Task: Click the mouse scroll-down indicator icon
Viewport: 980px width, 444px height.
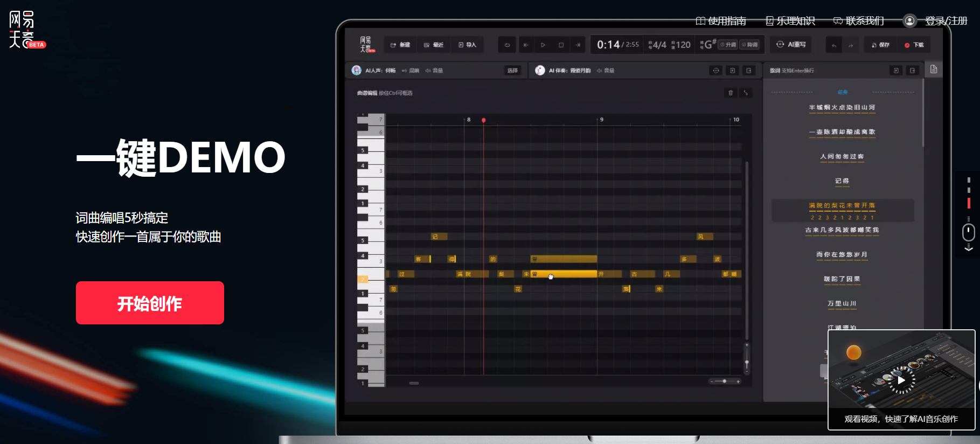Action: (968, 233)
